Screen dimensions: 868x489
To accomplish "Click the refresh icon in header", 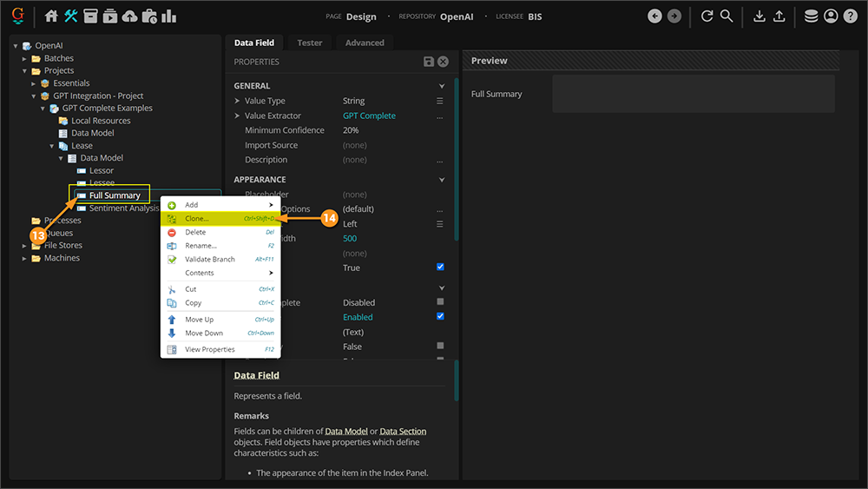I will pos(707,17).
